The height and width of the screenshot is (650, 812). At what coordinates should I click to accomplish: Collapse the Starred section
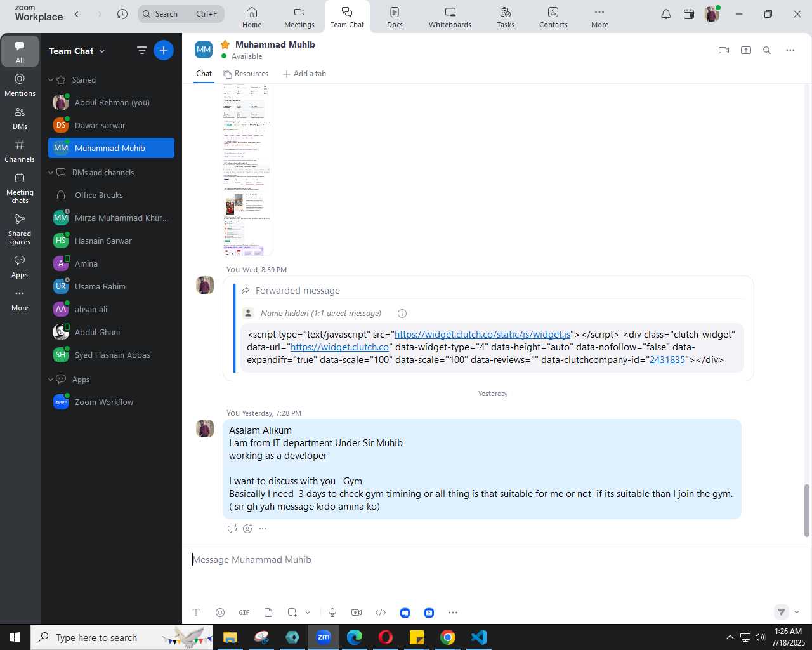pos(51,80)
